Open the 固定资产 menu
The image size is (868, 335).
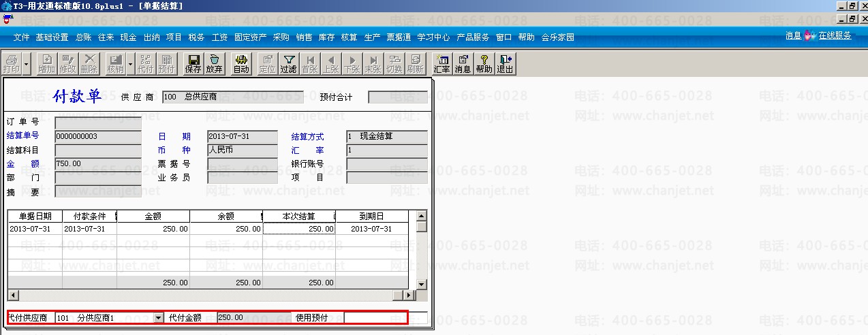[250, 37]
